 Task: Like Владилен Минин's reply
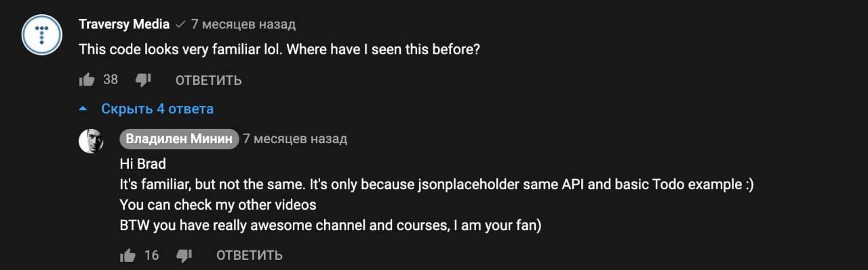point(127,255)
